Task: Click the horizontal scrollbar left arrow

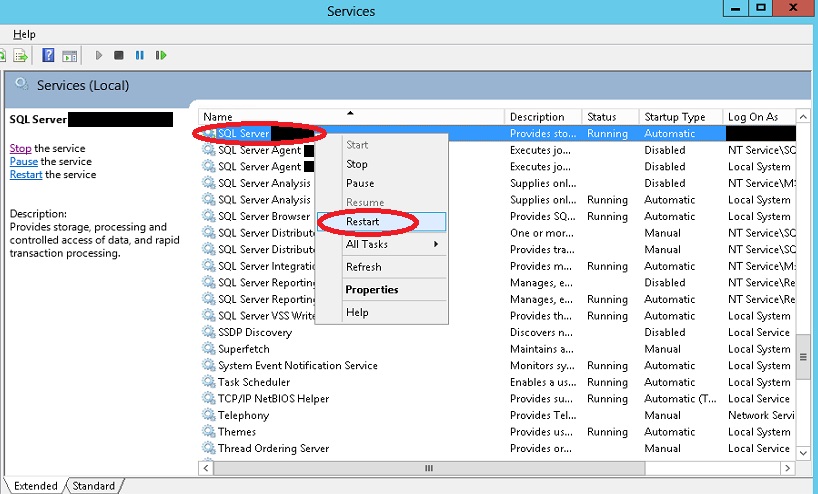Action: point(206,468)
